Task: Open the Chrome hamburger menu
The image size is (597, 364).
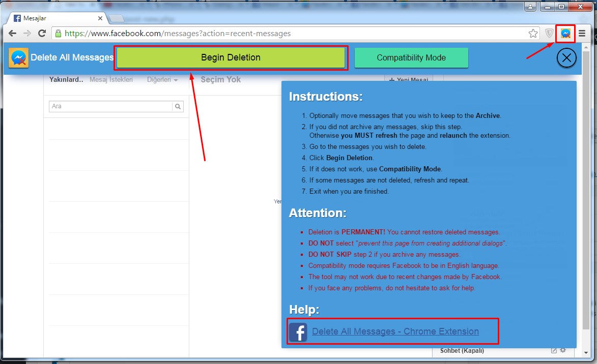Action: 582,34
